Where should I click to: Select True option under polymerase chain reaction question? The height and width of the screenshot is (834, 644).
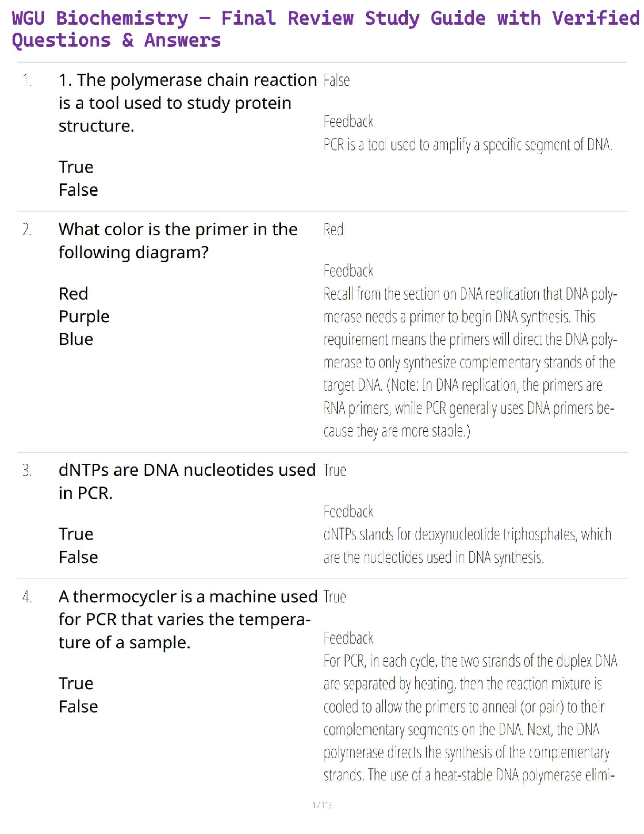76,167
